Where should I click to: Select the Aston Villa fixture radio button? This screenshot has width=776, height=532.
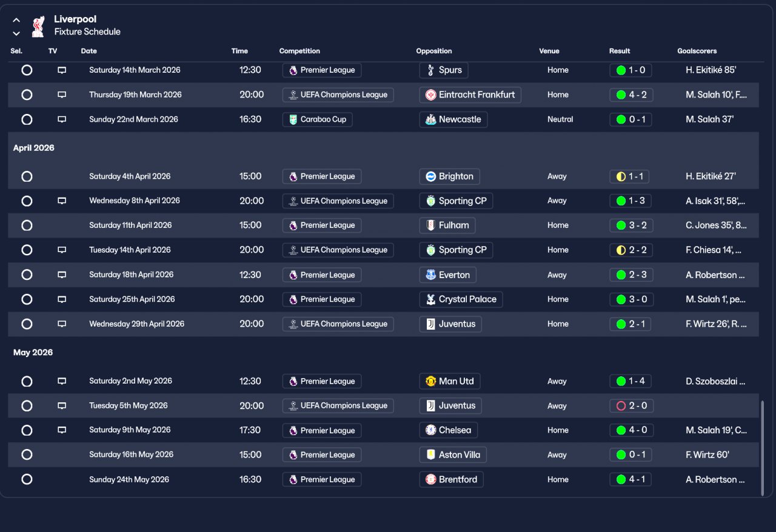pos(27,454)
